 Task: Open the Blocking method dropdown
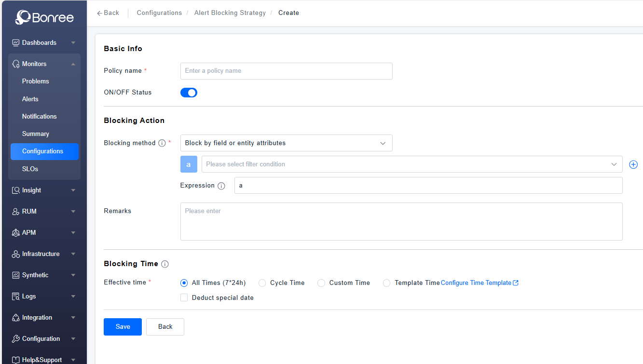point(286,143)
